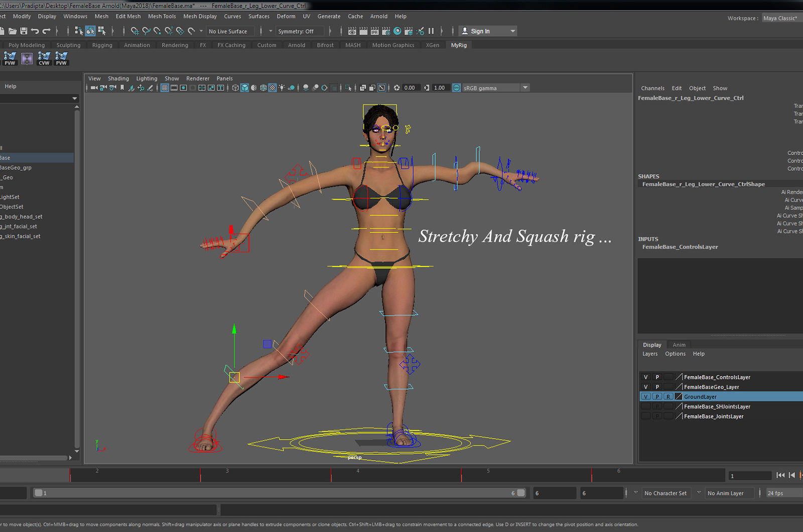Click the first PVW shelf button
This screenshot has width=803, height=532.
[x=10, y=59]
